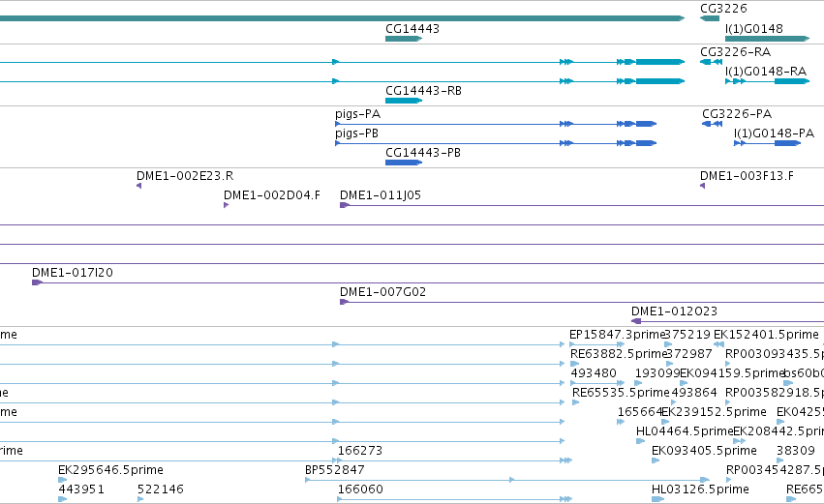This screenshot has width=824, height=504.
Task: Click the DME1-017I20 clone label
Action: 73,273
